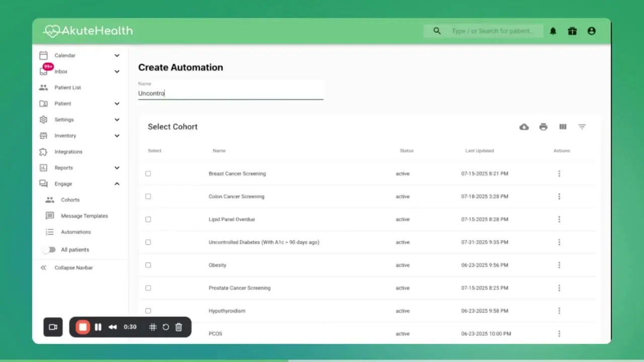
Task: Tick the Obesity cohort checkbox
Action: [148, 265]
